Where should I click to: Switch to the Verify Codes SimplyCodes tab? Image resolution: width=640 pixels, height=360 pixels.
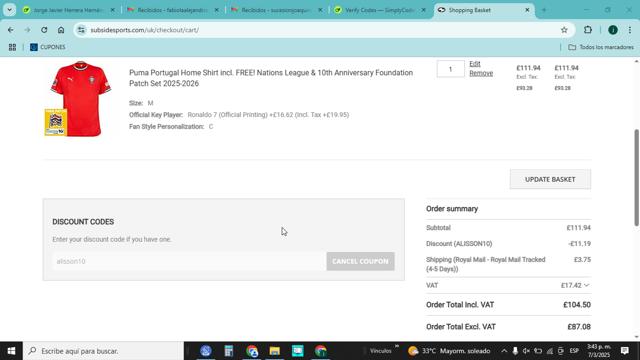point(380,10)
